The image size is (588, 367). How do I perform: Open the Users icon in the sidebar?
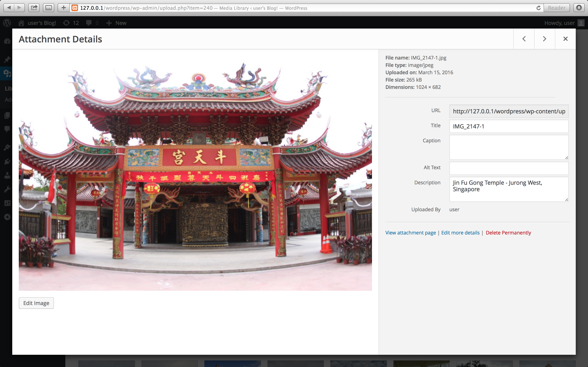tap(7, 175)
